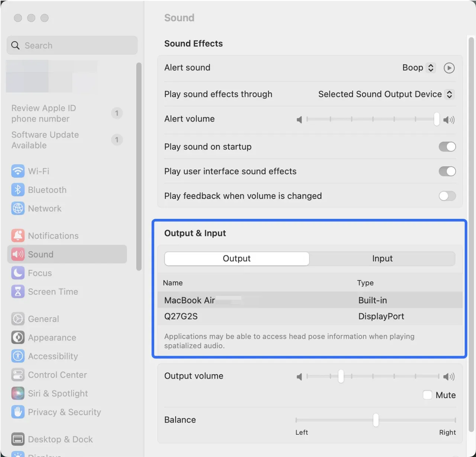Click the Apple ID profile area
The image size is (476, 457).
click(52, 76)
